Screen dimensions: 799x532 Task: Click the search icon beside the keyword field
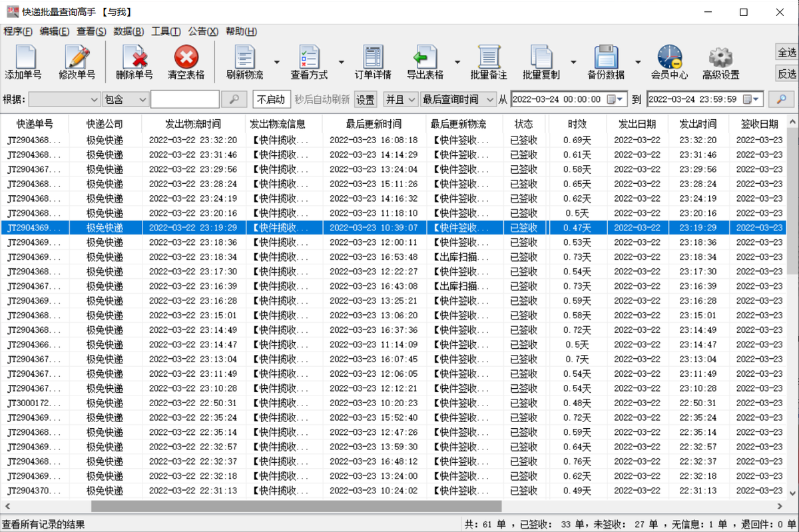pos(234,99)
